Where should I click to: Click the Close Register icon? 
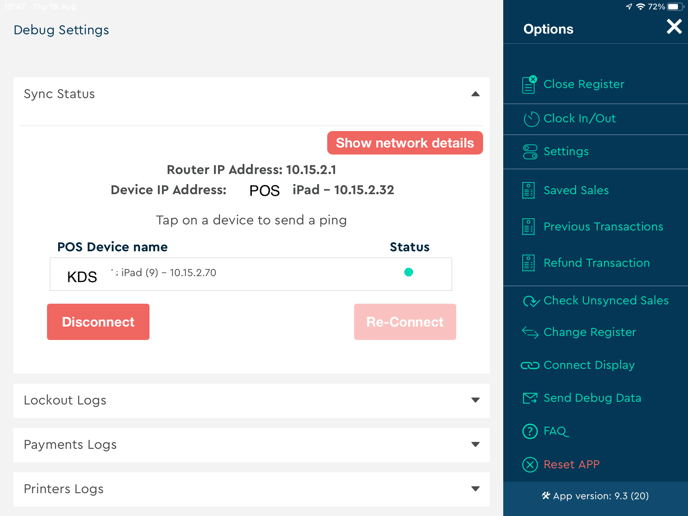pyautogui.click(x=529, y=85)
